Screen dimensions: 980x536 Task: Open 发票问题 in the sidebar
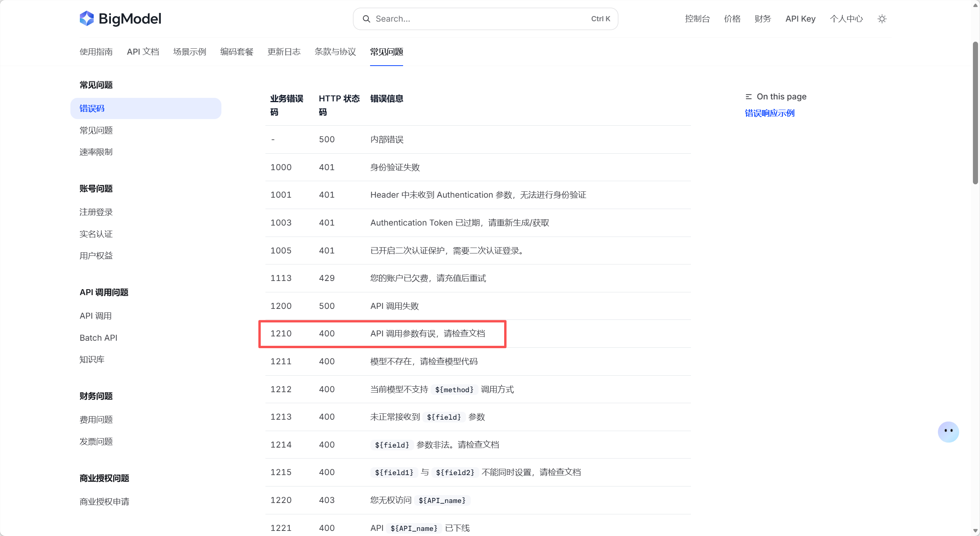96,442
